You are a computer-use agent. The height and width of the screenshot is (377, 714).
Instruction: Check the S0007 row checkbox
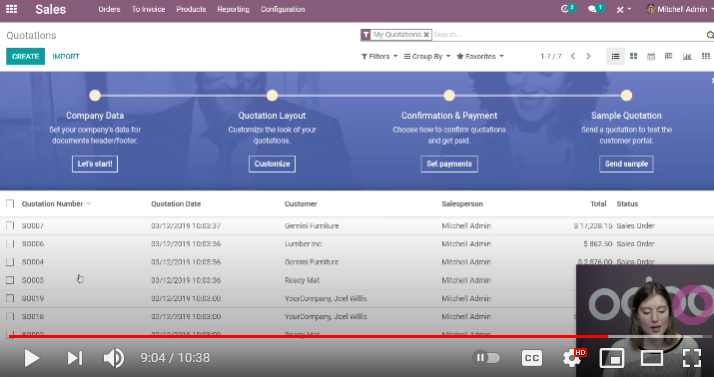point(10,225)
